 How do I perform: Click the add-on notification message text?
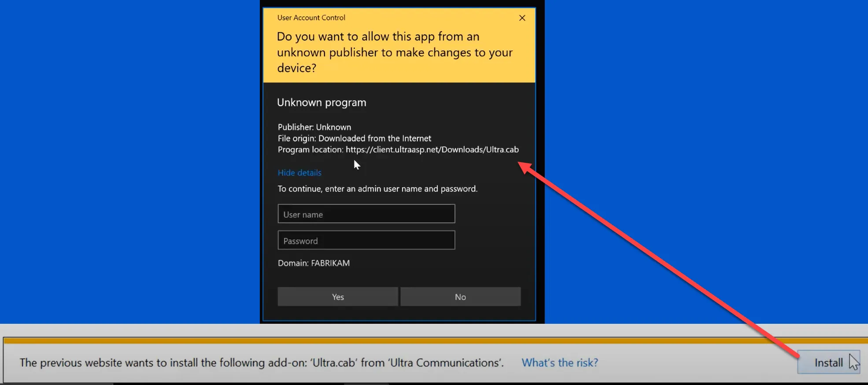(261, 363)
